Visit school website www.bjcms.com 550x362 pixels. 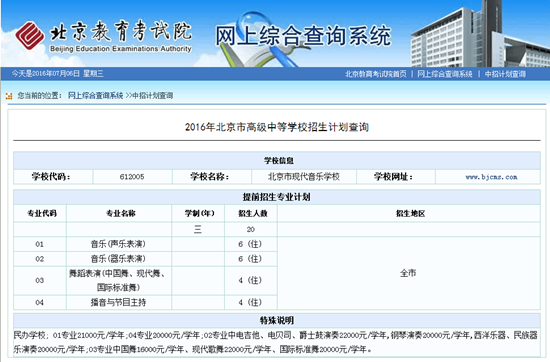coord(491,177)
